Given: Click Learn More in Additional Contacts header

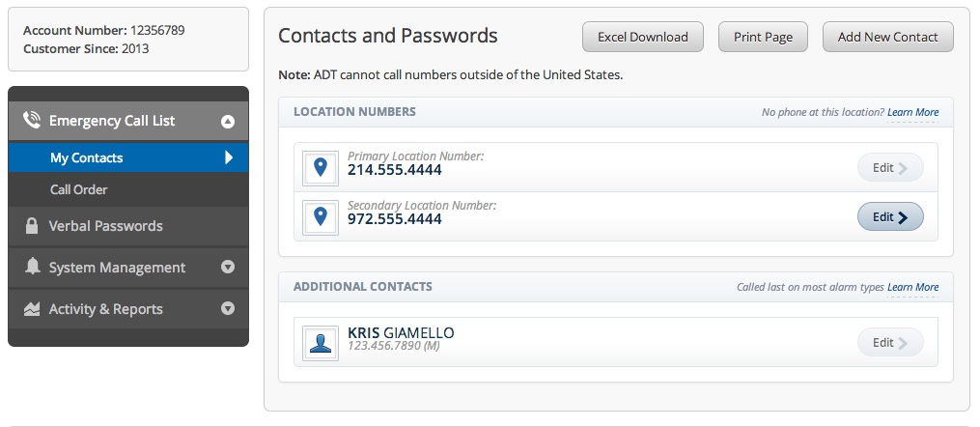Looking at the screenshot, I should coord(912,287).
